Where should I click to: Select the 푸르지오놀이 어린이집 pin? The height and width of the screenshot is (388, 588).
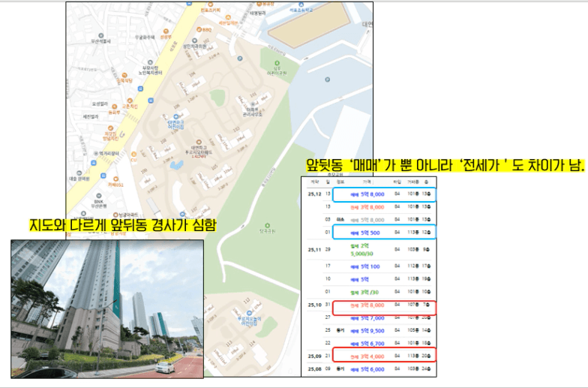point(249,313)
